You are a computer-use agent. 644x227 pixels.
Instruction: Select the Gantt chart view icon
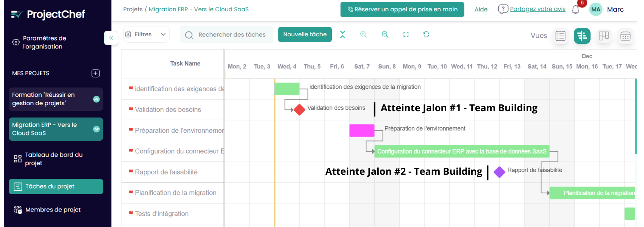[x=582, y=36]
